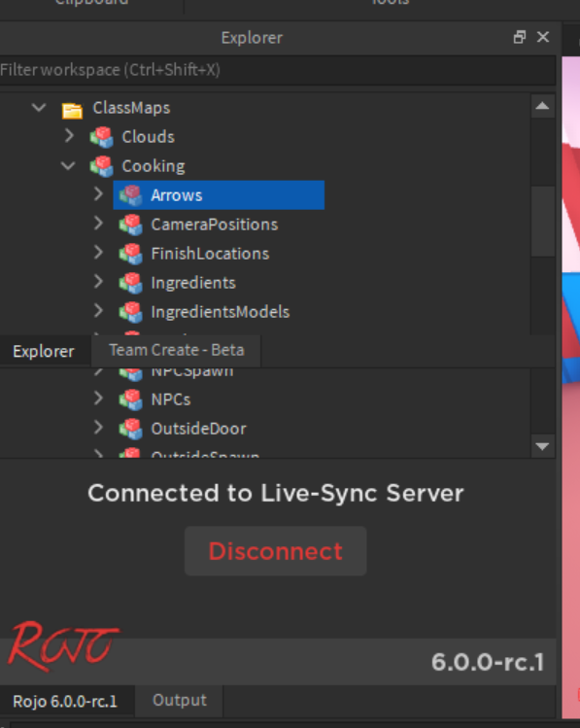Expand the Ingredients model
The height and width of the screenshot is (728, 580).
pyautogui.click(x=98, y=281)
